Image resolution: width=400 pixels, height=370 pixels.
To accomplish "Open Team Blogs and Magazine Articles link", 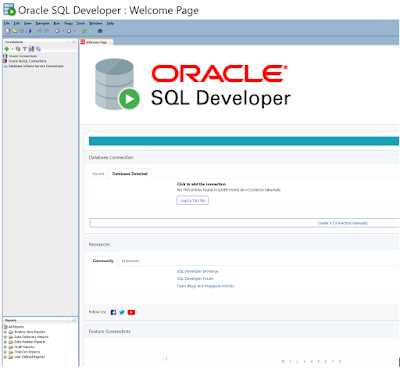I will (x=205, y=286).
